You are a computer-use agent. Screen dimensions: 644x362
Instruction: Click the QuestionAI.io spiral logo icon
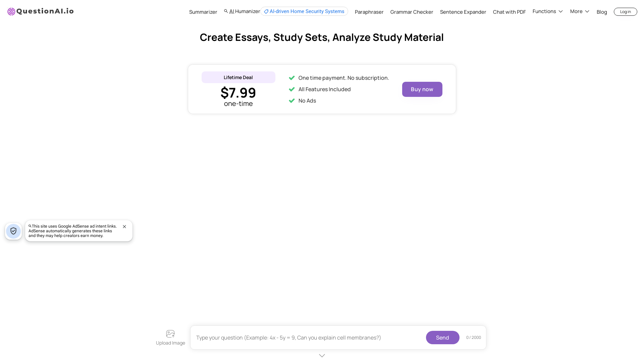coord(11,12)
